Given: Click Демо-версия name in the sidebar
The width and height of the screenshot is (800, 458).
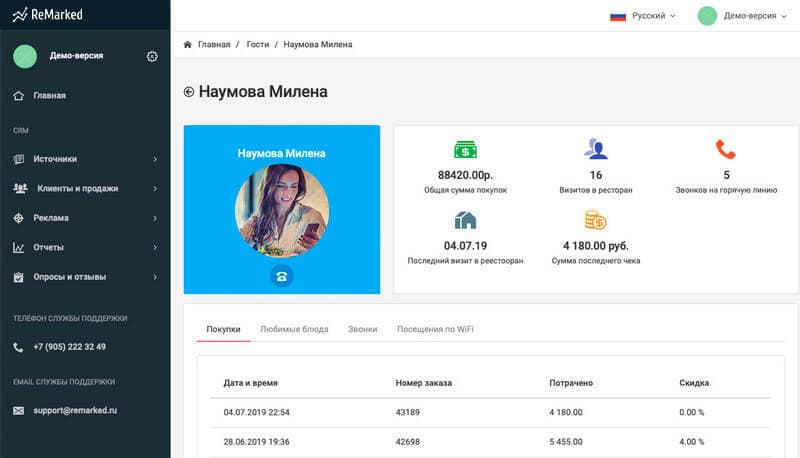Looking at the screenshot, I should [x=77, y=56].
